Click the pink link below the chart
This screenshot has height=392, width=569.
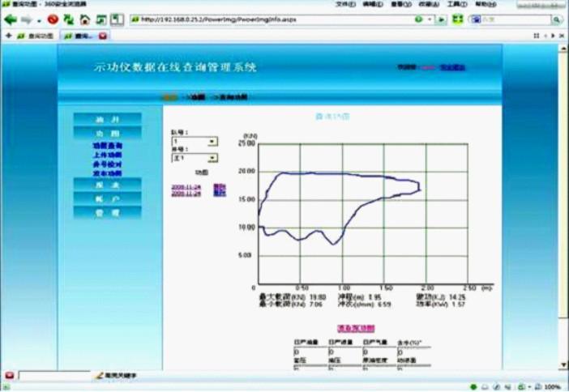click(356, 328)
